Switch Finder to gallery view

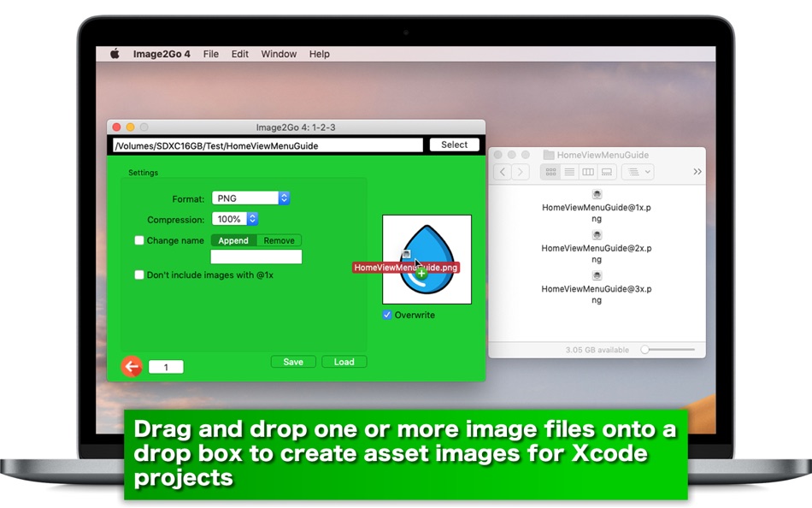pyautogui.click(x=606, y=172)
